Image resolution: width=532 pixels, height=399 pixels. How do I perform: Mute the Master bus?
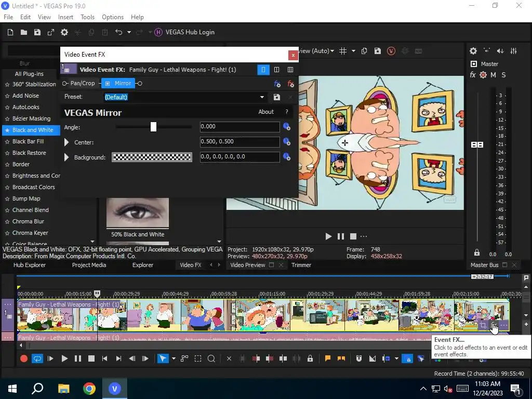click(494, 75)
